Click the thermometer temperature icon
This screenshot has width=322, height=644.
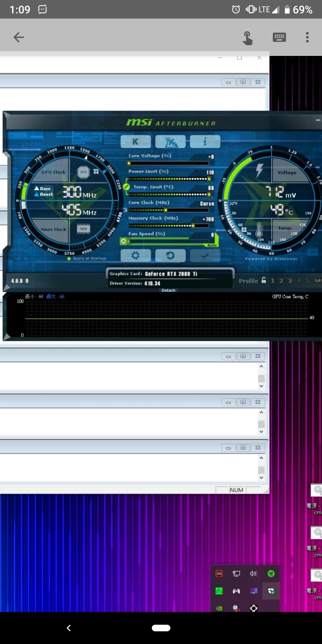[259, 230]
